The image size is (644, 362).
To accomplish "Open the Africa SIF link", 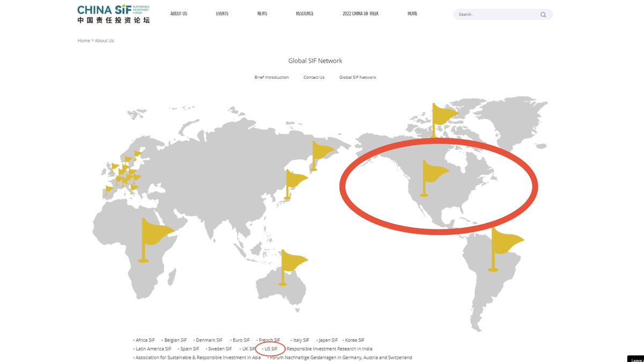I will [145, 340].
